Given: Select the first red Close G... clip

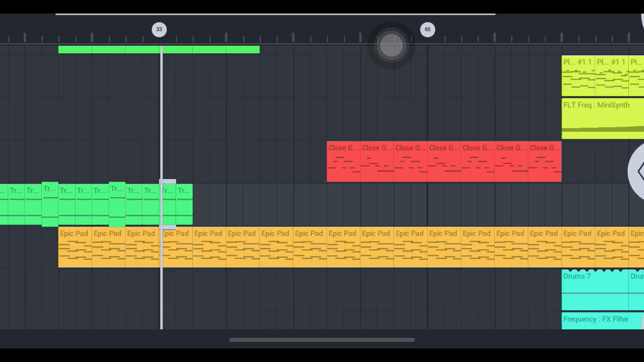Looking at the screenshot, I should point(344,161).
